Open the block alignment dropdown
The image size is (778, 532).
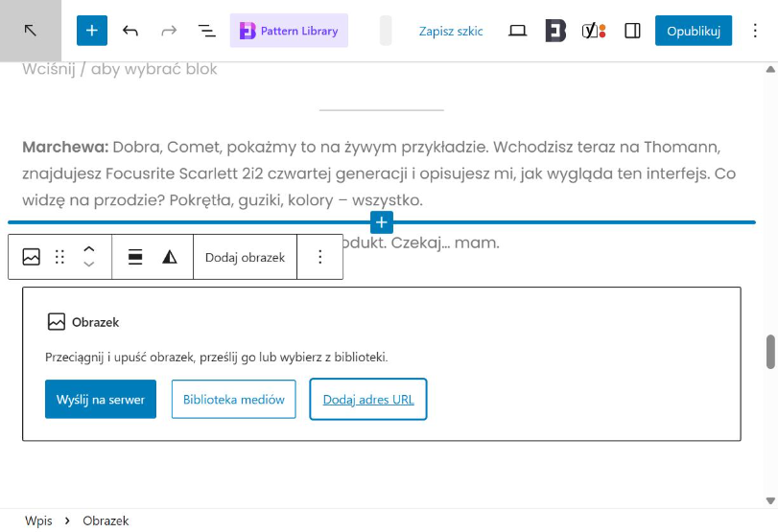(135, 257)
